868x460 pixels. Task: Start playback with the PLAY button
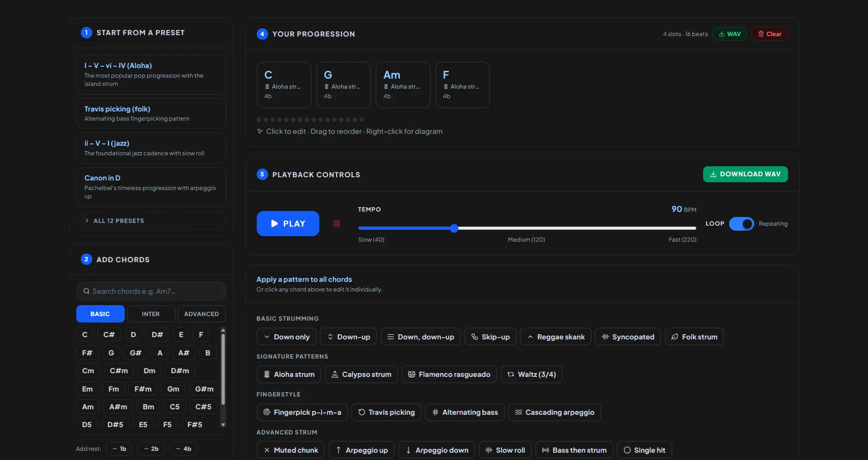288,224
